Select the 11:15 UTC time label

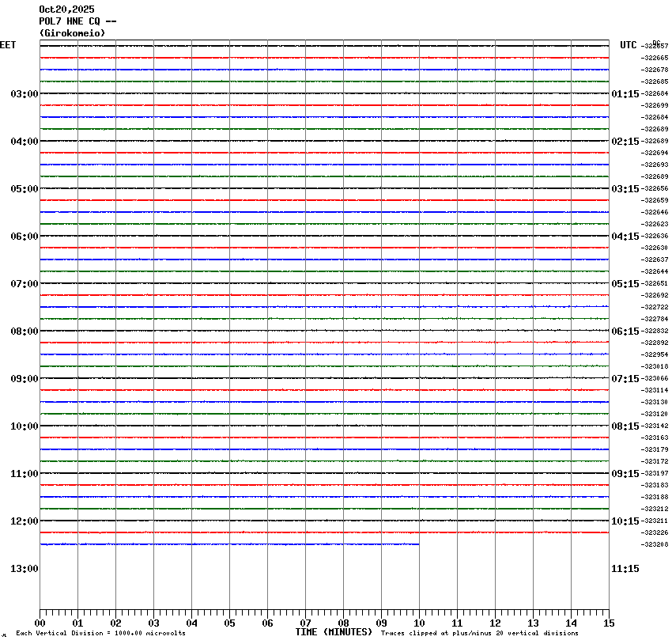coord(625,569)
